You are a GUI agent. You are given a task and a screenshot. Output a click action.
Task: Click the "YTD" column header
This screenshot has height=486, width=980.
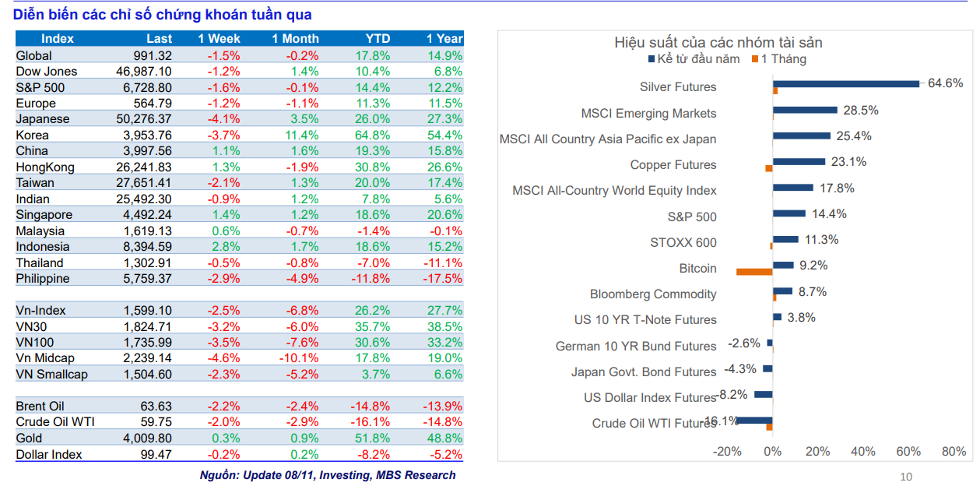(x=378, y=39)
